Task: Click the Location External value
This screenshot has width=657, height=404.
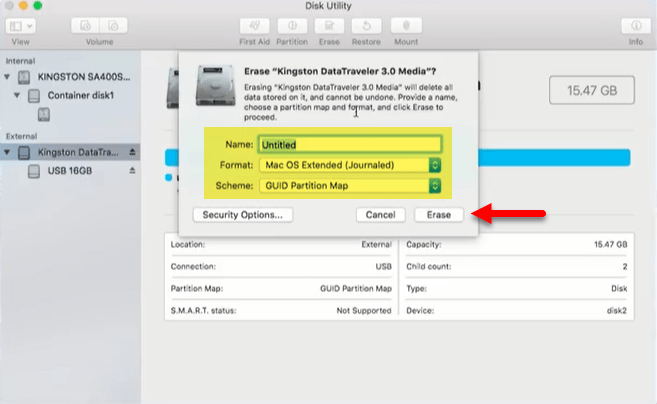Action: 376,244
